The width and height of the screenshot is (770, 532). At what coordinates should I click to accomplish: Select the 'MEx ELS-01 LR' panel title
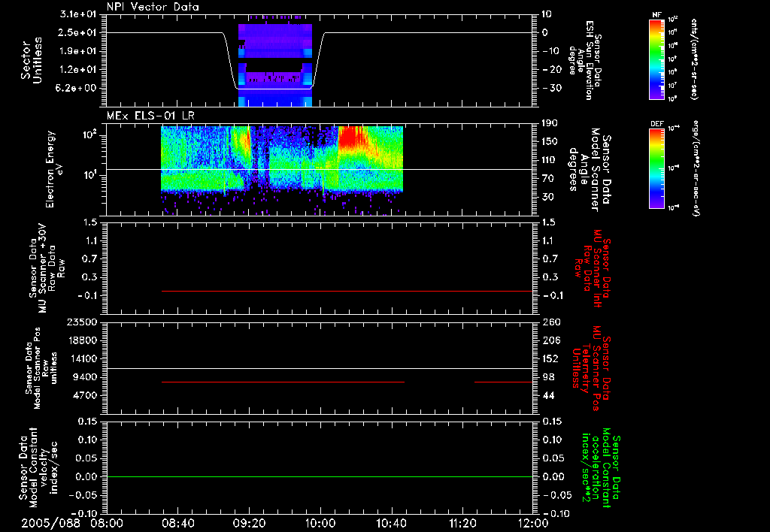point(150,116)
